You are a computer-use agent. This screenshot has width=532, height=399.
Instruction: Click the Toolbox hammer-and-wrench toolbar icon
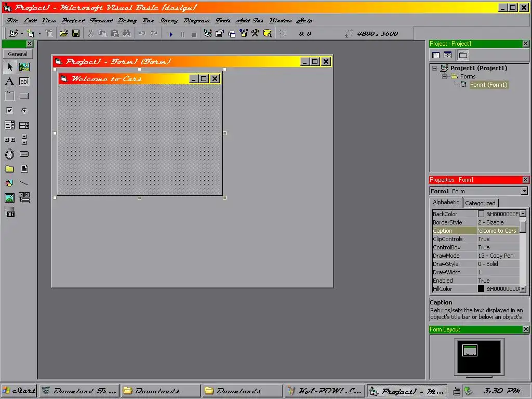tap(256, 33)
